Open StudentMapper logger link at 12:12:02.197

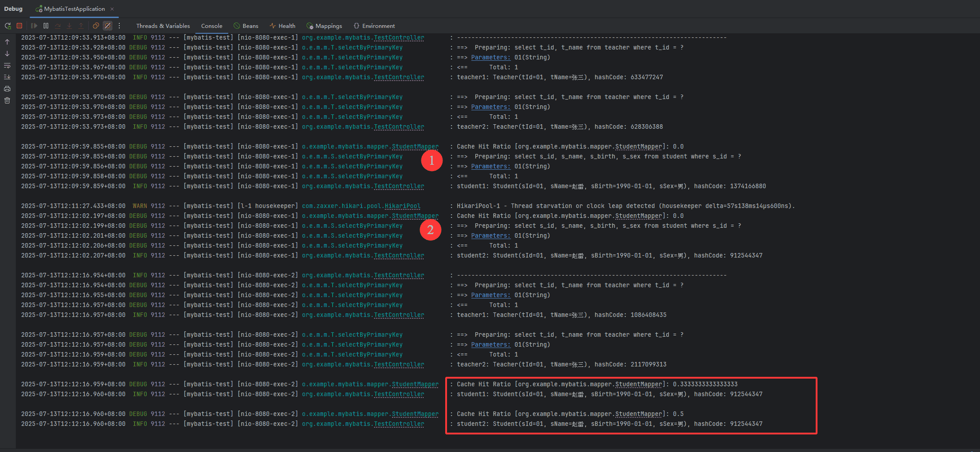(x=415, y=216)
